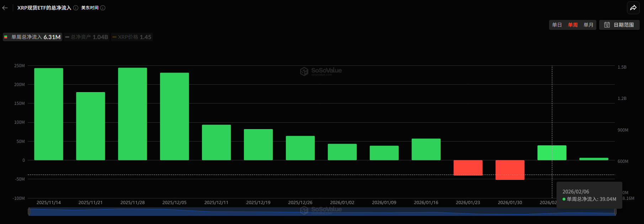Screen dimensions: 644x224
Task: Toggle XRP价格 legend series visibility
Action: (x=132, y=37)
